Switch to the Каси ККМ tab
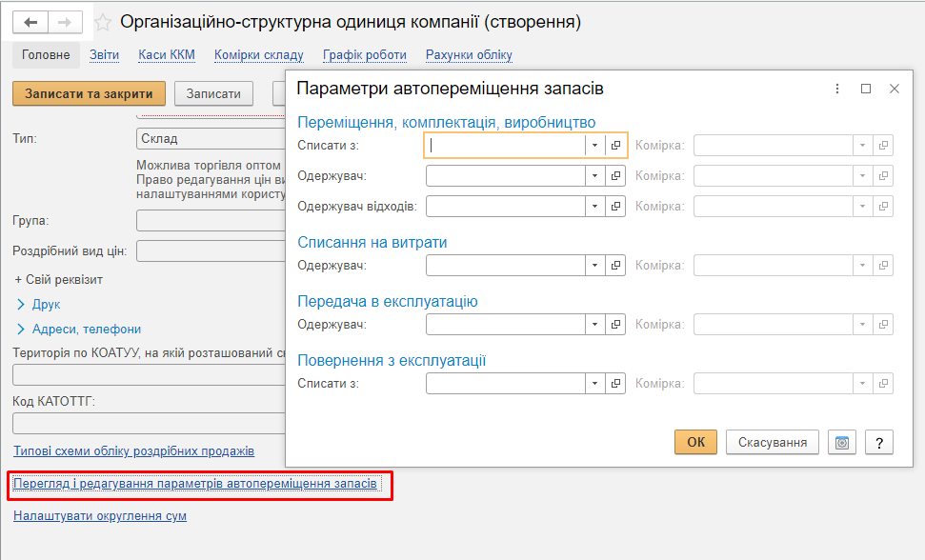Image resolution: width=925 pixels, height=560 pixels. coord(167,55)
